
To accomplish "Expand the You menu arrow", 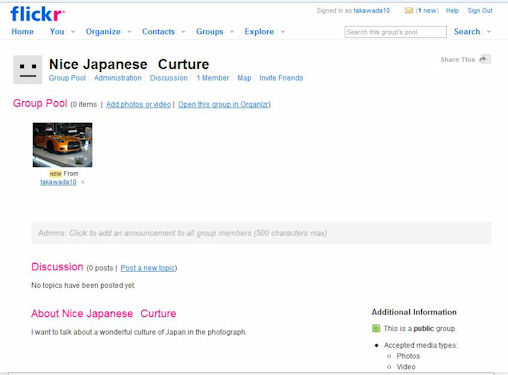I will pos(73,32).
